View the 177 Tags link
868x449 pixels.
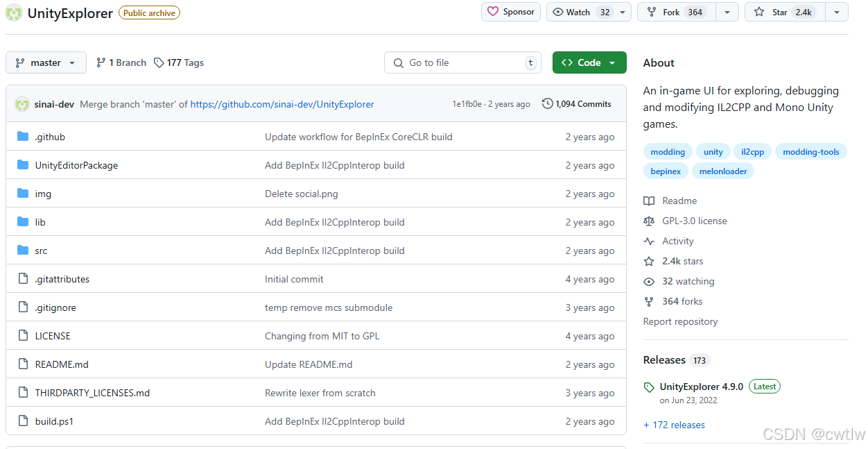pos(179,62)
